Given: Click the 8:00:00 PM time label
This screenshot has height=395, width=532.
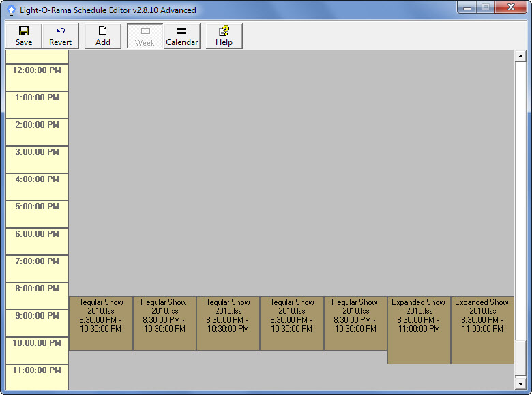Looking at the screenshot, I should click(x=37, y=296).
